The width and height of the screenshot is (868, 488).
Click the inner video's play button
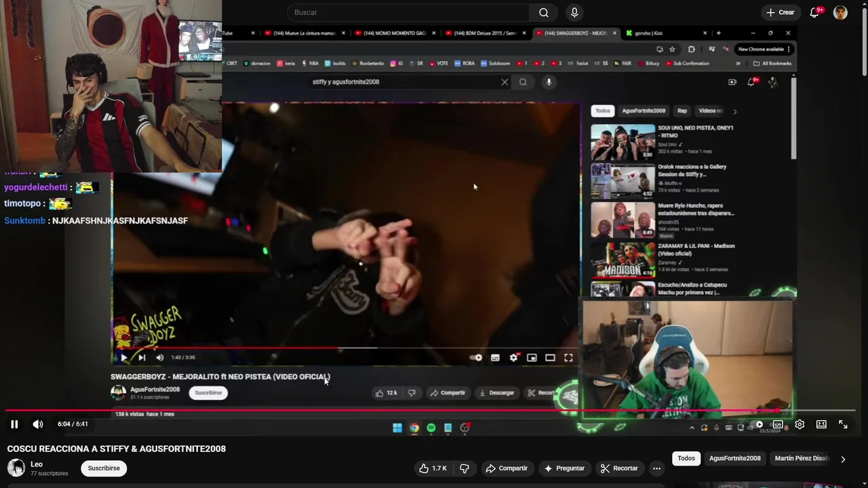[x=123, y=358]
